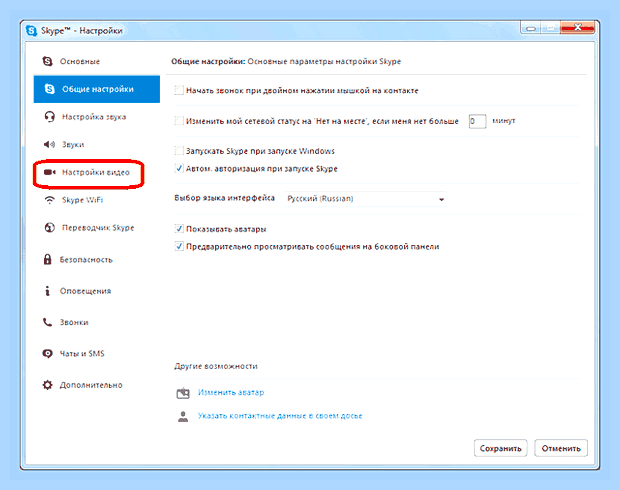620x490 pixels.
Task: Click the Выбор языка интерфейса label
Action: (224, 198)
